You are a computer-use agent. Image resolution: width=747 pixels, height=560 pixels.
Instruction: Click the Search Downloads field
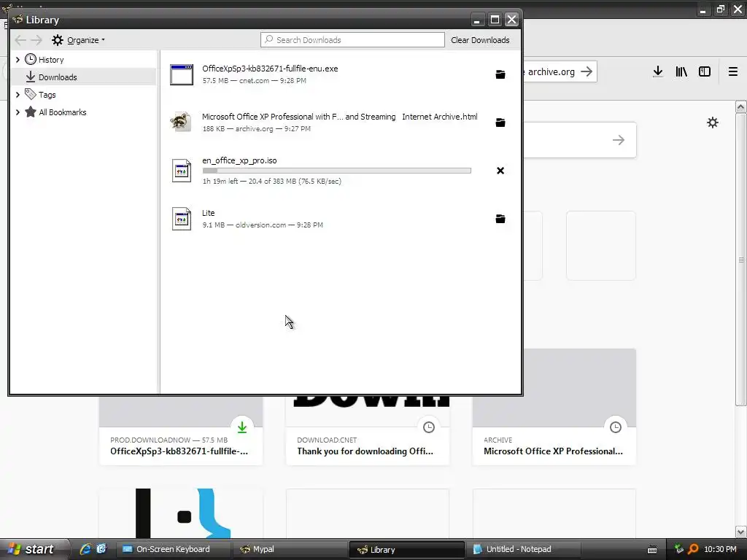[x=352, y=40]
